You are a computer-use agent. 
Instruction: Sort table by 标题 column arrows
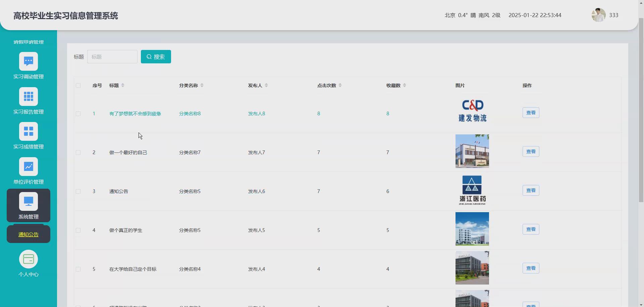(x=123, y=85)
